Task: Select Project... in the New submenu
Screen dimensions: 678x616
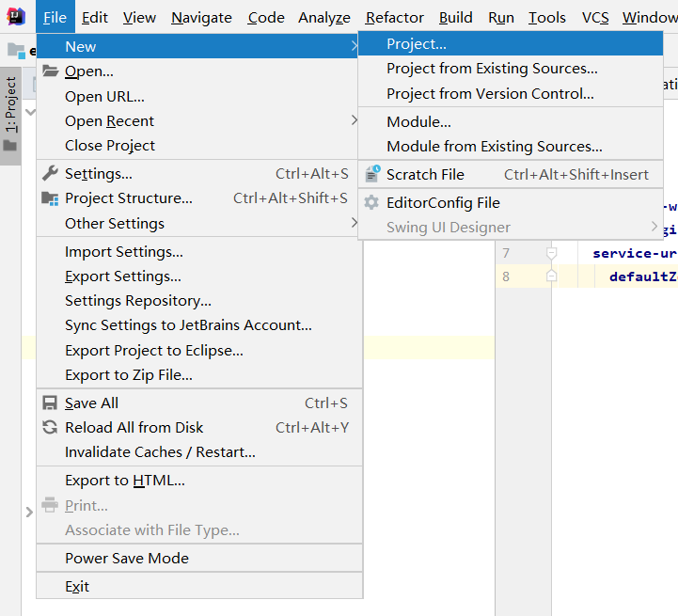Action: [511, 43]
